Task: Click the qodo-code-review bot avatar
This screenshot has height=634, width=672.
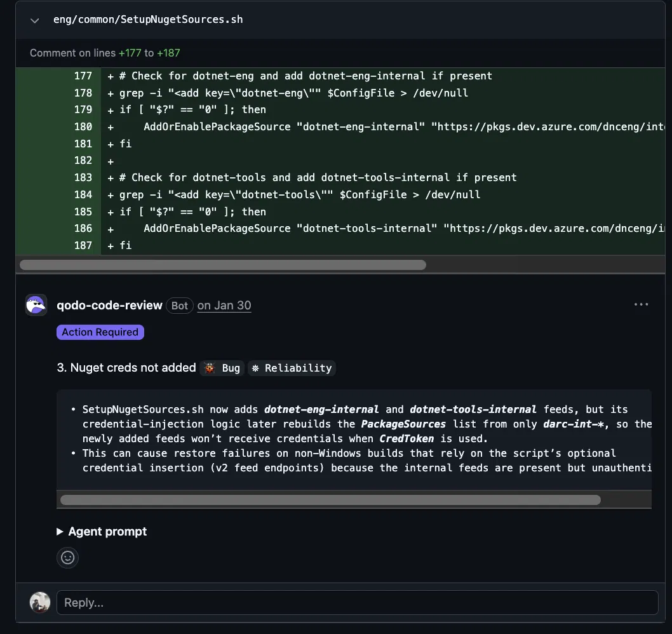Action: (36, 305)
